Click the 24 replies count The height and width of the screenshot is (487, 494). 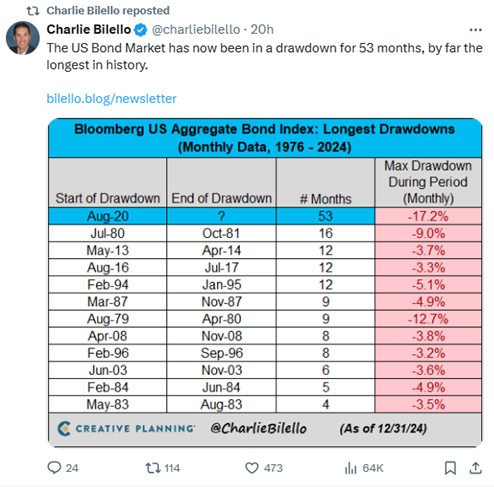click(72, 468)
